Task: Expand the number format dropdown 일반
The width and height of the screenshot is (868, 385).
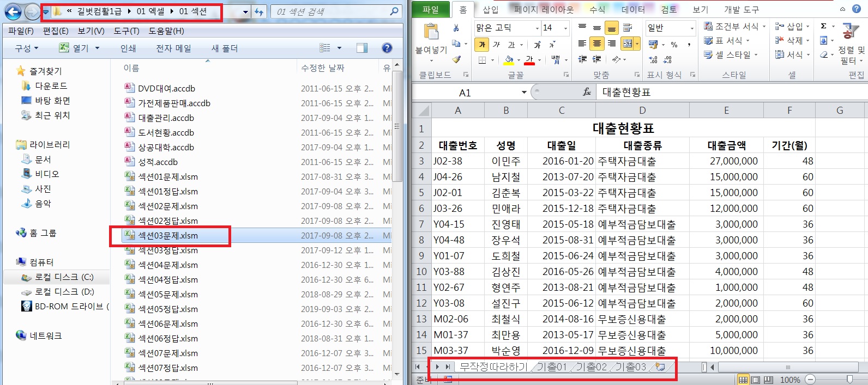Action: [692, 28]
